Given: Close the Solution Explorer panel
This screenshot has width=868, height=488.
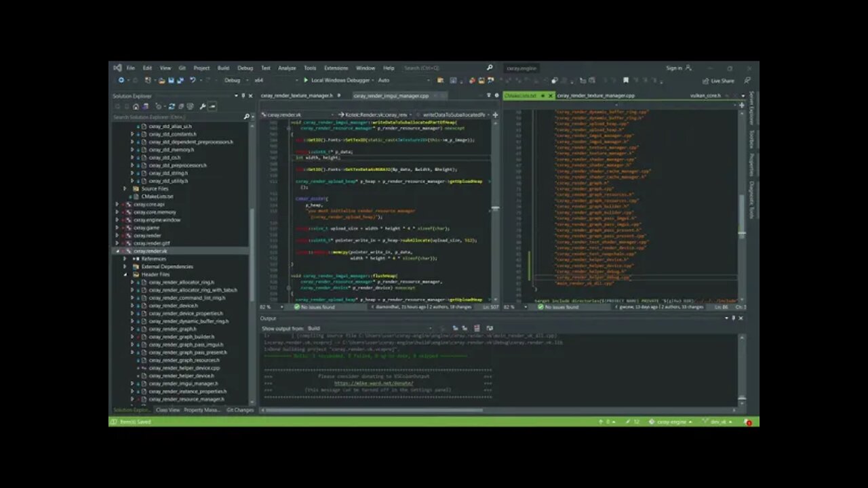Looking at the screenshot, I should click(250, 96).
